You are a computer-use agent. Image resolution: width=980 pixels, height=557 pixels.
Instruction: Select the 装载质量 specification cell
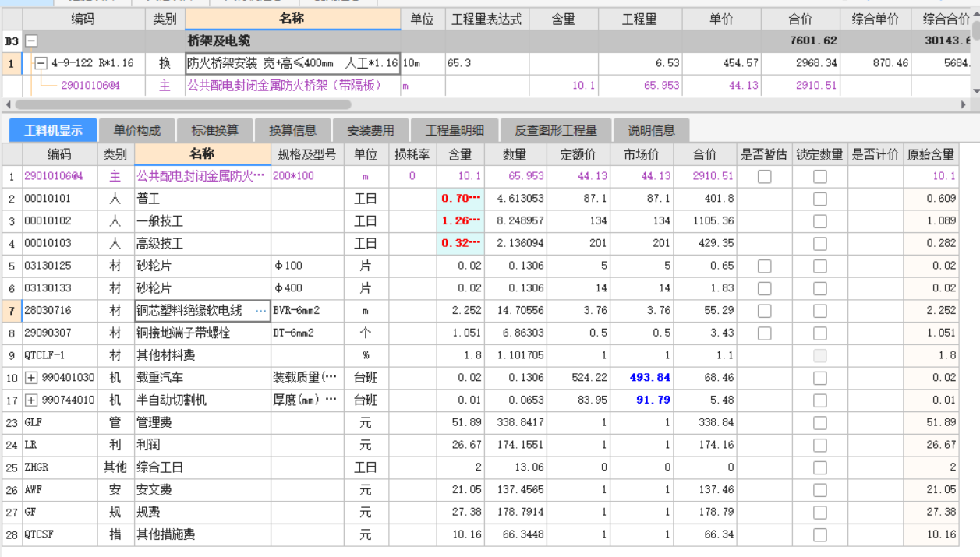307,378
